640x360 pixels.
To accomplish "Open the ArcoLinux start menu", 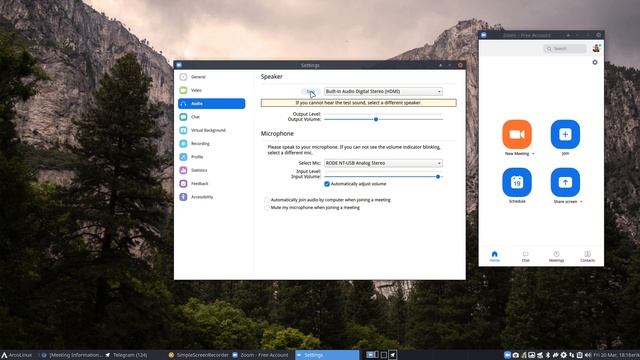I will pyautogui.click(x=17, y=355).
